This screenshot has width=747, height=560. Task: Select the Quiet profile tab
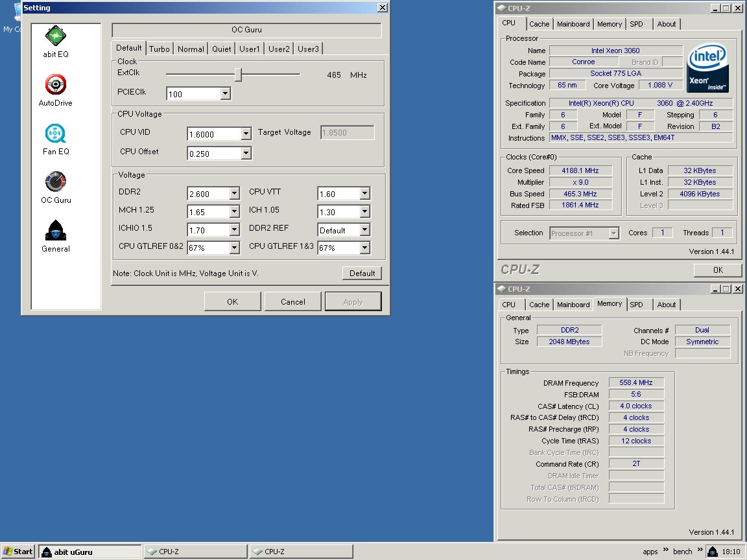coord(222,49)
